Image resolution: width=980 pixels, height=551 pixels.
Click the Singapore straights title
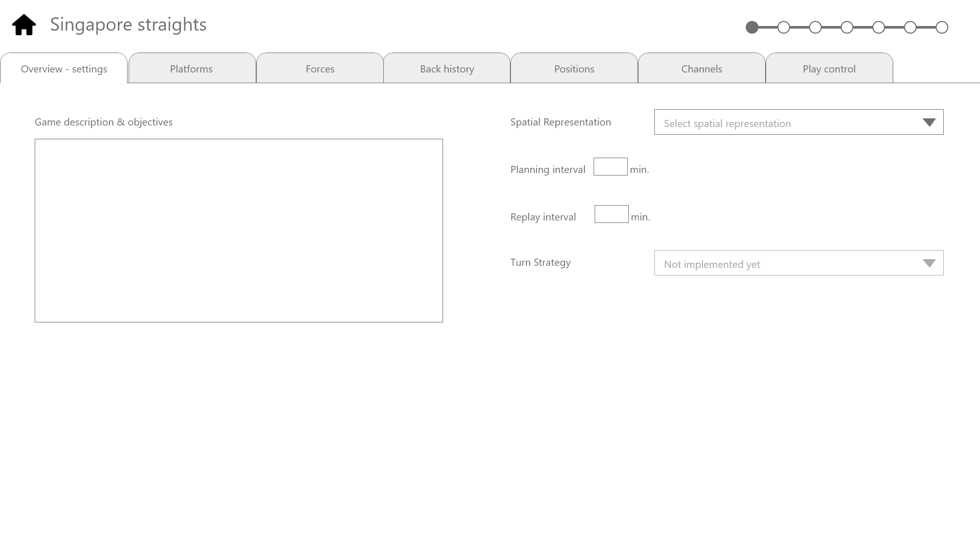coord(128,24)
